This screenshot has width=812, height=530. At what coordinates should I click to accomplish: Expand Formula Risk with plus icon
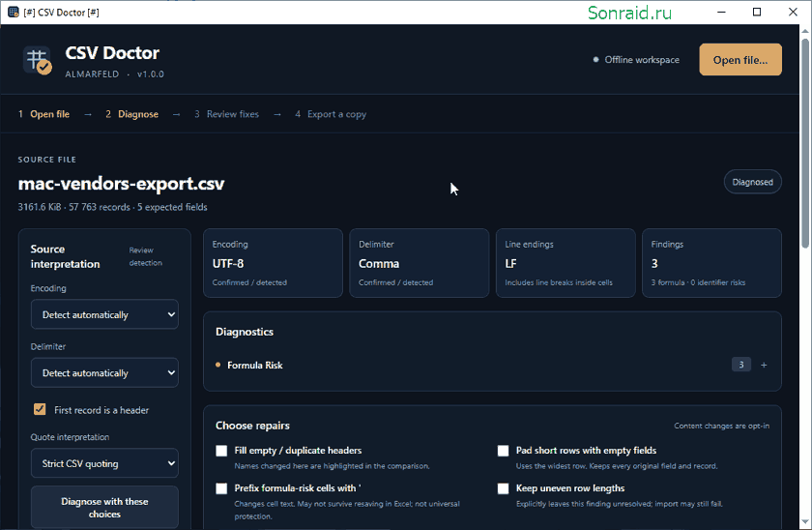tap(764, 366)
